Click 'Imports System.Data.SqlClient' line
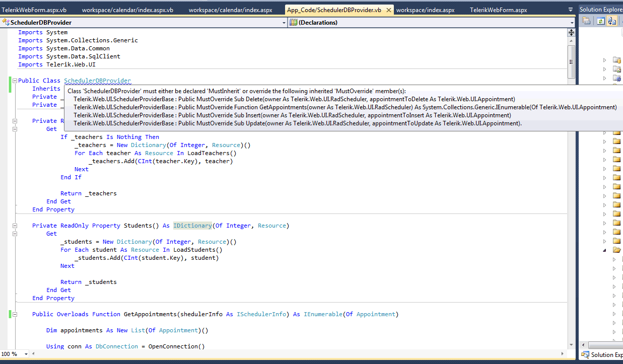Screen dimensions: 623x364 point(69,56)
